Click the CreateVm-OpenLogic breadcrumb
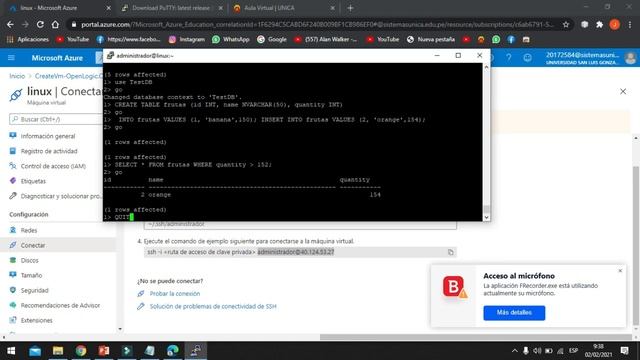 tap(69, 76)
